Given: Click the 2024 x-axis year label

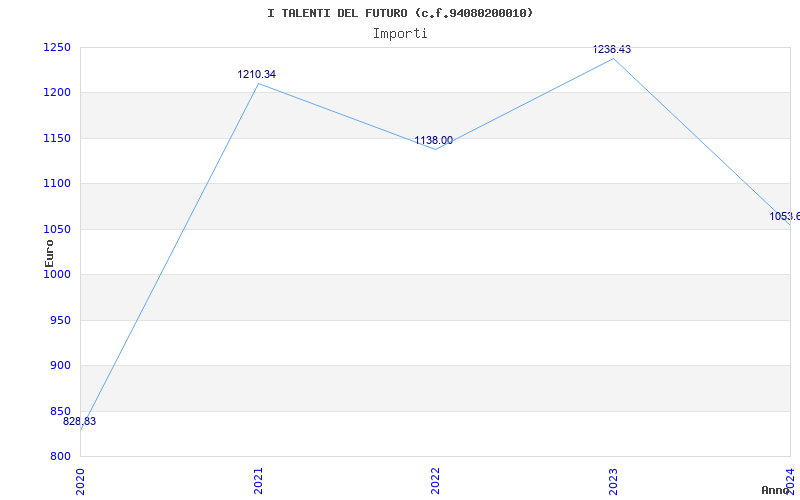Looking at the screenshot, I should point(790,481).
